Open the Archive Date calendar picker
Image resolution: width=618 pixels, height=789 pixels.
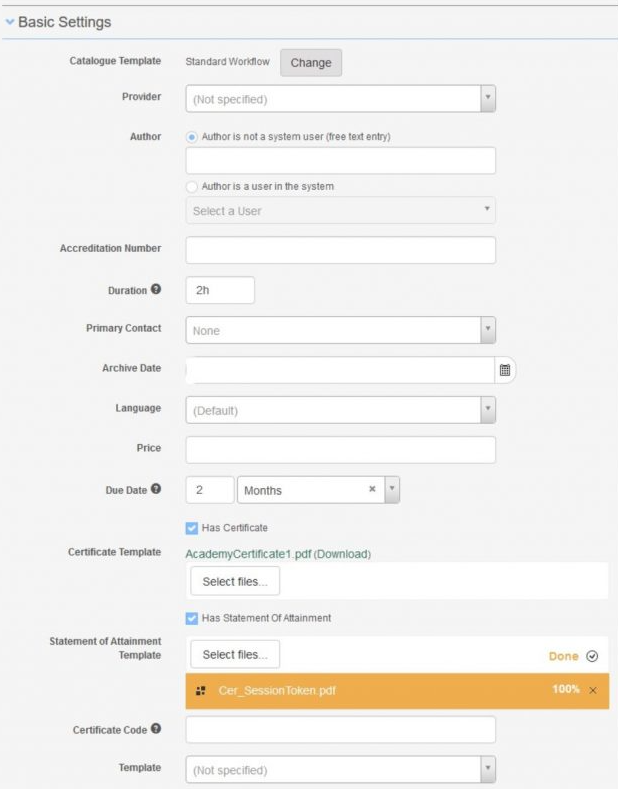pyautogui.click(x=505, y=370)
